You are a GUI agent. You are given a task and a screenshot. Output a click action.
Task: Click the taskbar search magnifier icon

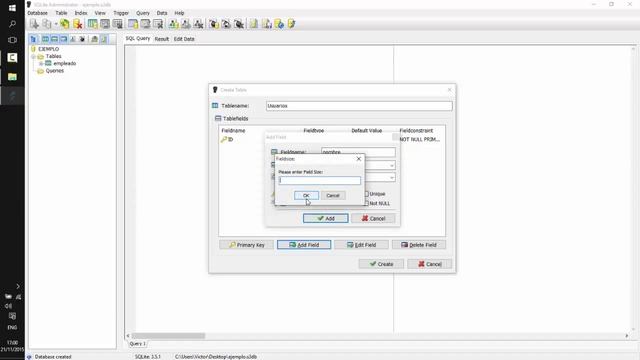pyautogui.click(x=12, y=24)
